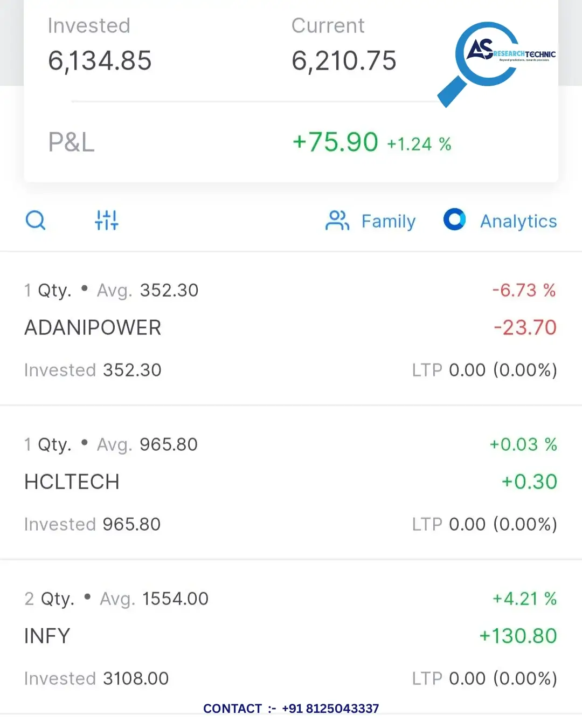Image resolution: width=582 pixels, height=728 pixels.
Task: Select the ADANIPOWER holding
Action: [291, 329]
